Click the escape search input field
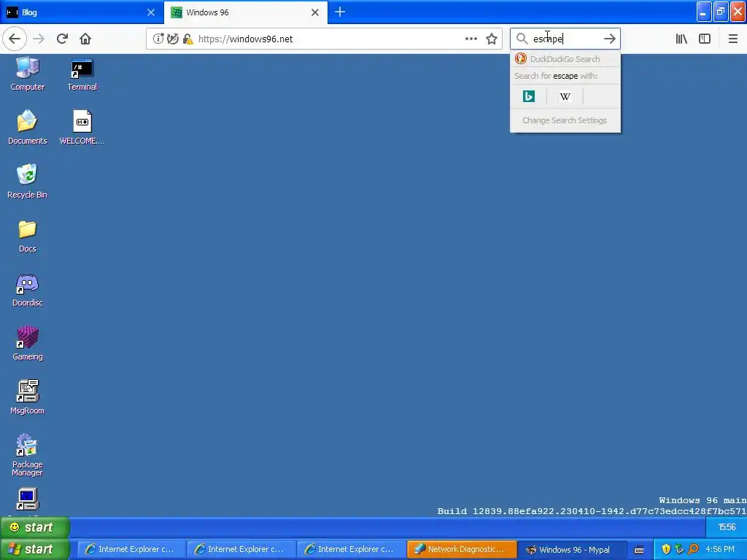747x560 pixels. coord(565,39)
